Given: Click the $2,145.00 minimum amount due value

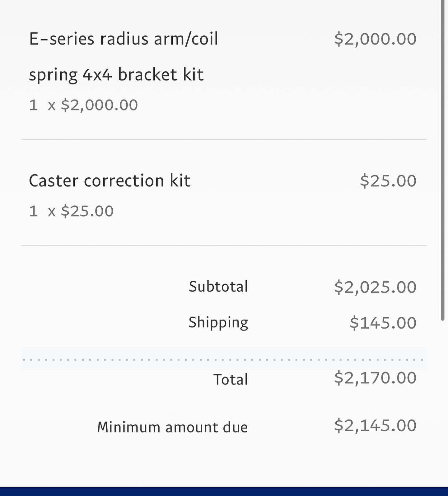Looking at the screenshot, I should tap(375, 426).
